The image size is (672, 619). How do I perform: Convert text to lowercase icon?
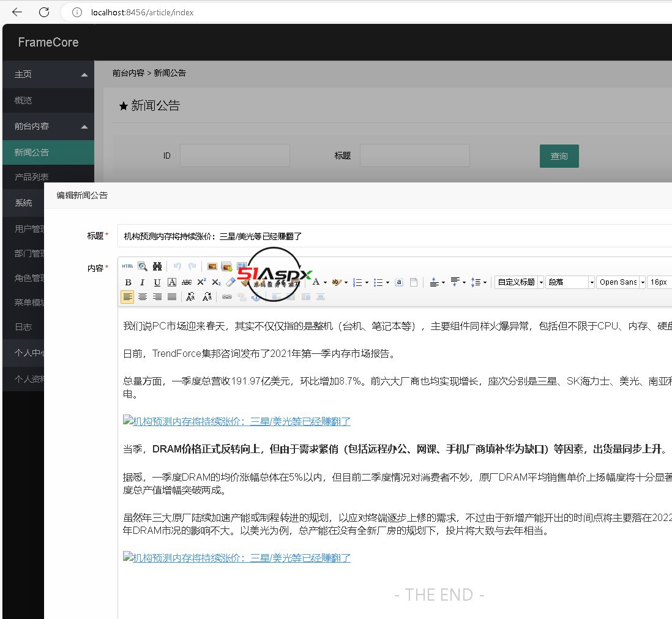point(207,296)
